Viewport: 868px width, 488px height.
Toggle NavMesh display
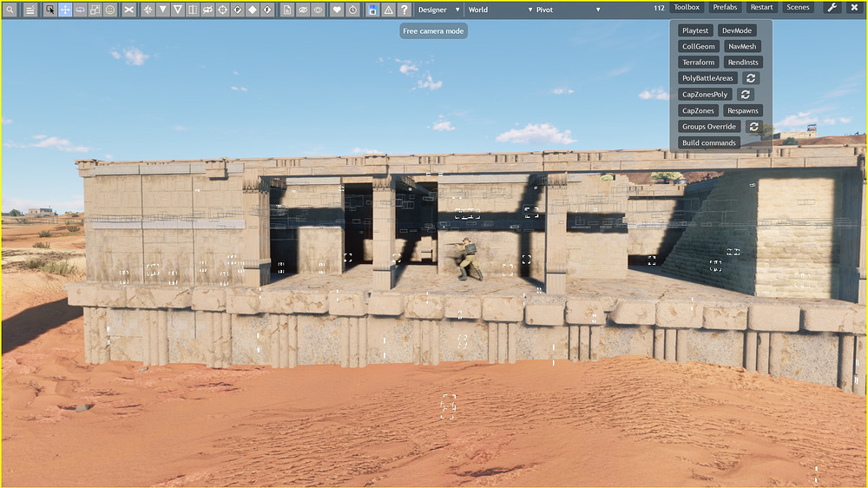click(x=742, y=47)
